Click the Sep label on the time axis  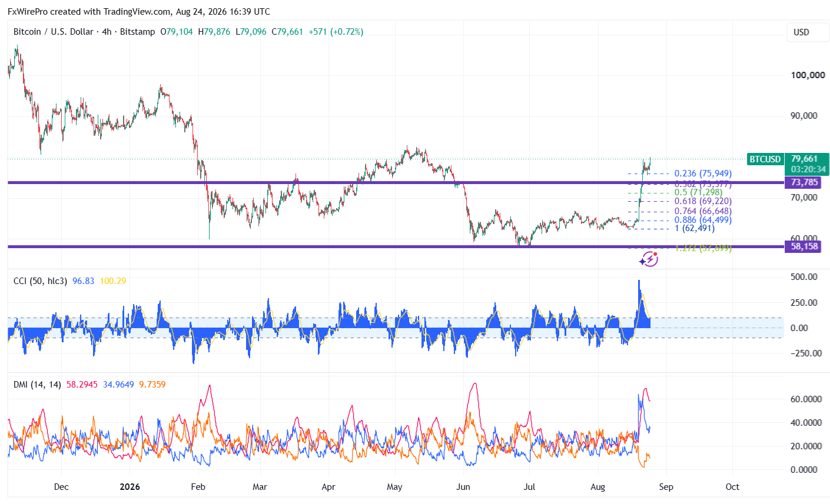[x=666, y=487]
